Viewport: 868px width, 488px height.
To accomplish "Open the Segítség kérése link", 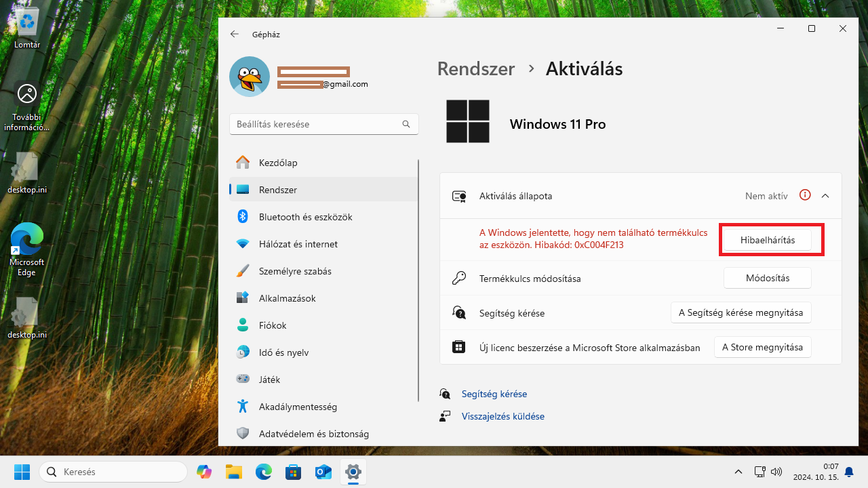I will pos(494,394).
